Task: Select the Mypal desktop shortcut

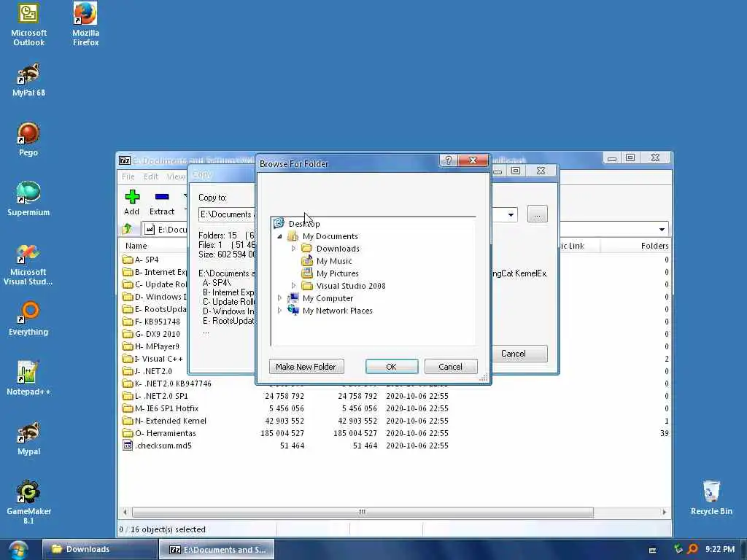Action: click(x=28, y=438)
